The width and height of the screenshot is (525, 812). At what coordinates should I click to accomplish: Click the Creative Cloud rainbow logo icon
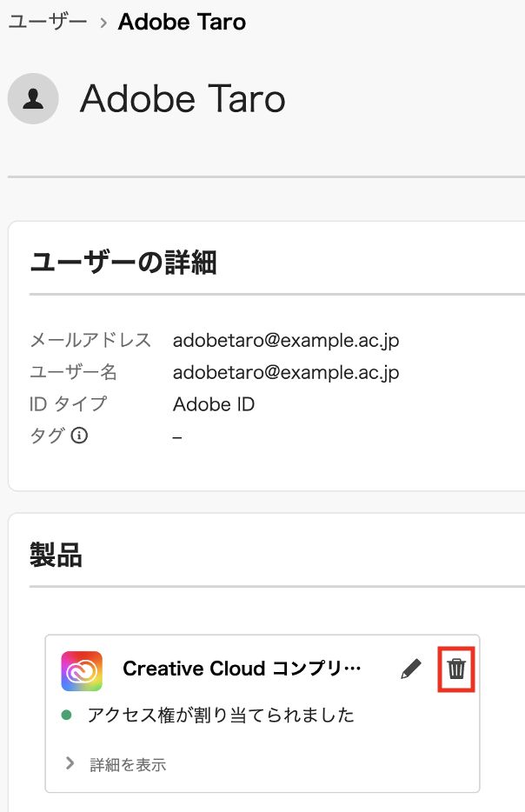(83, 670)
